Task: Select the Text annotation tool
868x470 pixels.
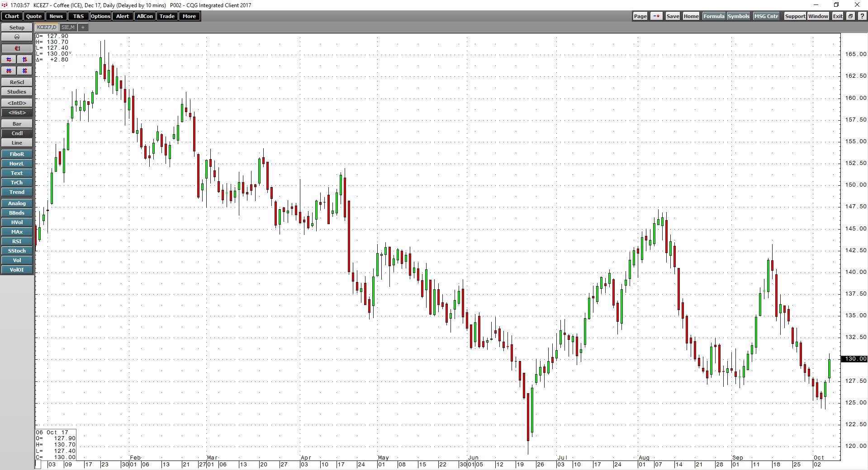Action: click(x=17, y=173)
